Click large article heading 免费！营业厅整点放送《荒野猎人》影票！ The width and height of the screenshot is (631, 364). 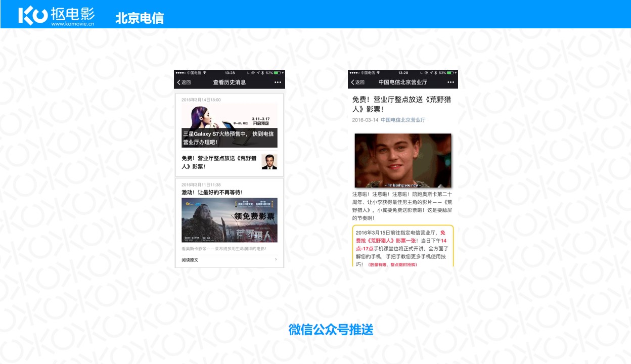[401, 105]
